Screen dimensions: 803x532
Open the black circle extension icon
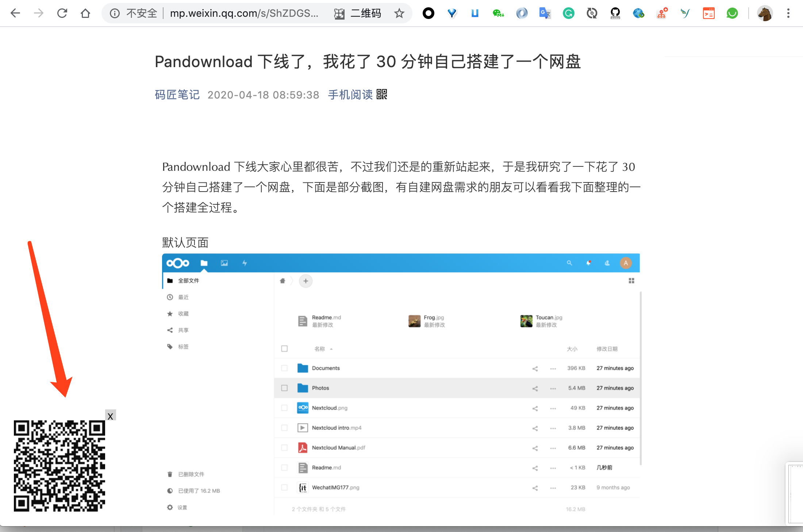429,14
